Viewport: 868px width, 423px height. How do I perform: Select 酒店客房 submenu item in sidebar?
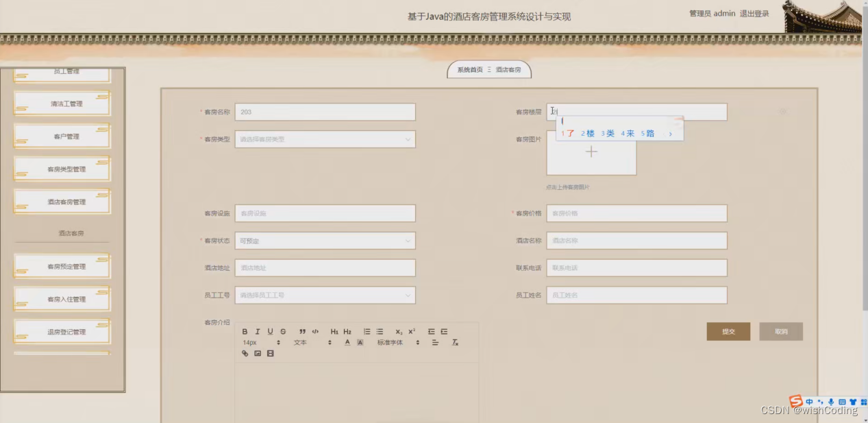pos(71,234)
